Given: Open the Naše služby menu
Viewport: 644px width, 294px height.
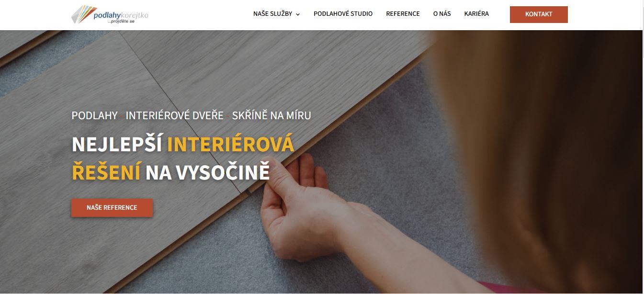Looking at the screenshot, I should tap(272, 14).
